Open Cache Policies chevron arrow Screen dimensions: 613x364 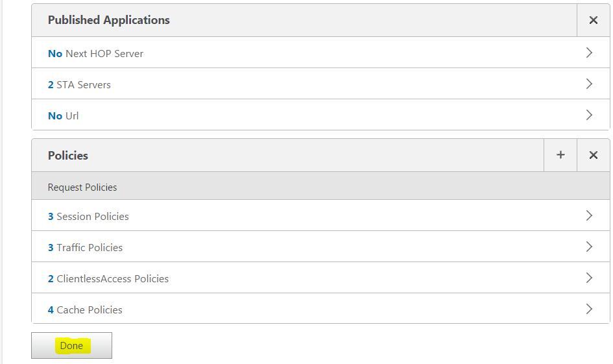point(589,309)
